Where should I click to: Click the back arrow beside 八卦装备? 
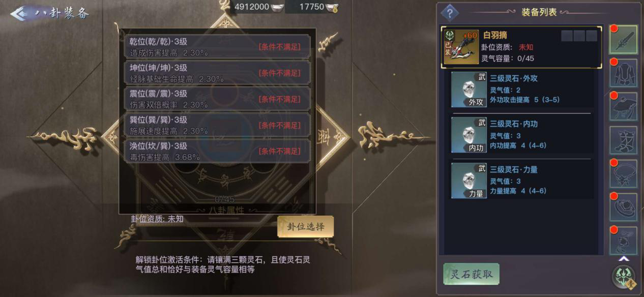point(20,13)
